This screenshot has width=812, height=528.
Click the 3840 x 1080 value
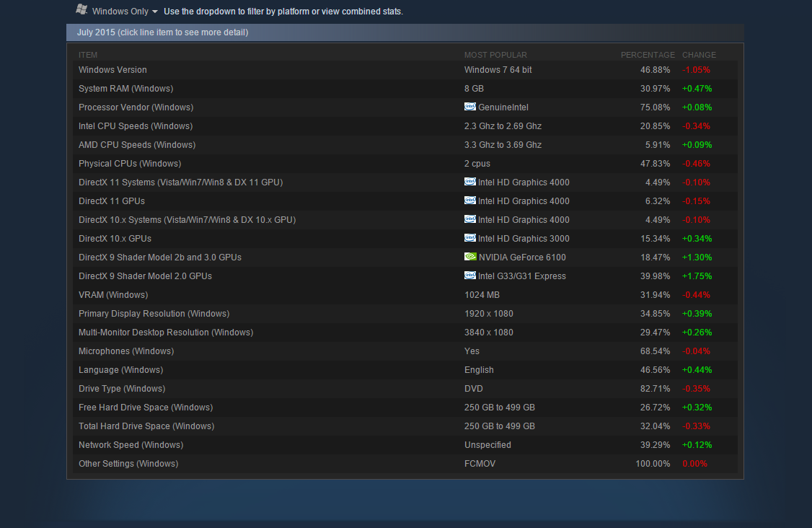coord(488,332)
